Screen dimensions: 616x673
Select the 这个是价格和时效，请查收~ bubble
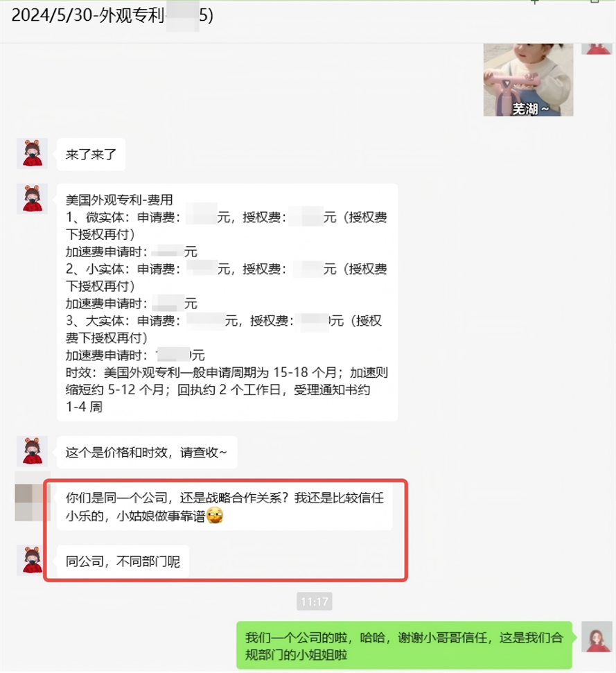147,453
